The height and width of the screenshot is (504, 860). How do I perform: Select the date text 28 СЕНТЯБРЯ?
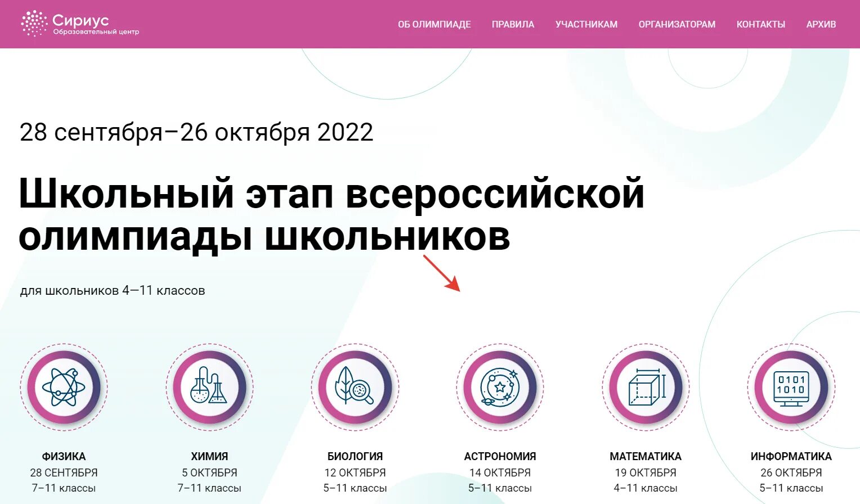pyautogui.click(x=64, y=472)
